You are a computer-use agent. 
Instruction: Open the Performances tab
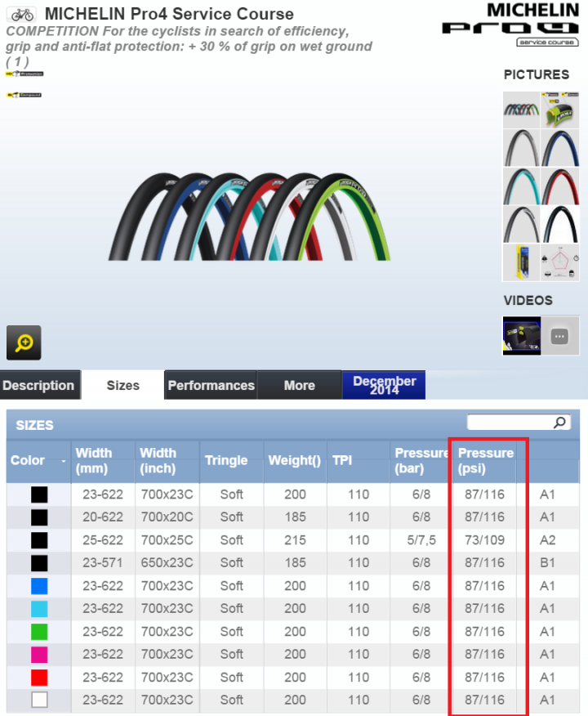(211, 385)
